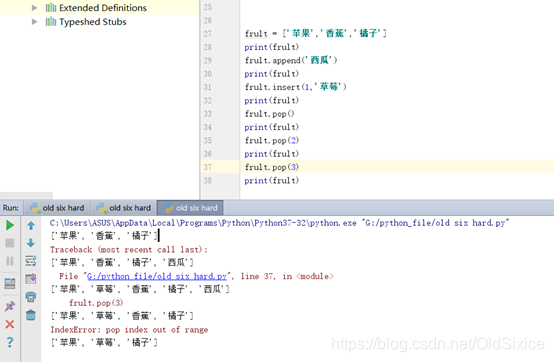
Task: Open help with the question mark icon
Action: click(10, 342)
